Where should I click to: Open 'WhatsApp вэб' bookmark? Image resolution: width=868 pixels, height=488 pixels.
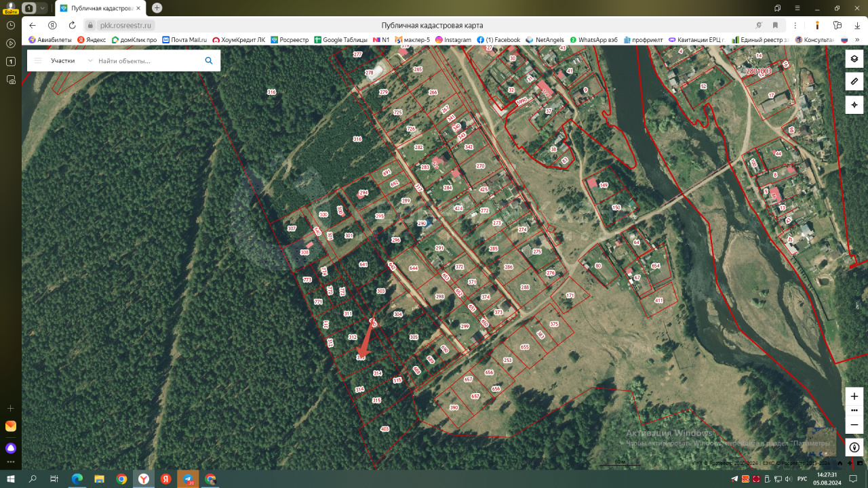point(593,40)
